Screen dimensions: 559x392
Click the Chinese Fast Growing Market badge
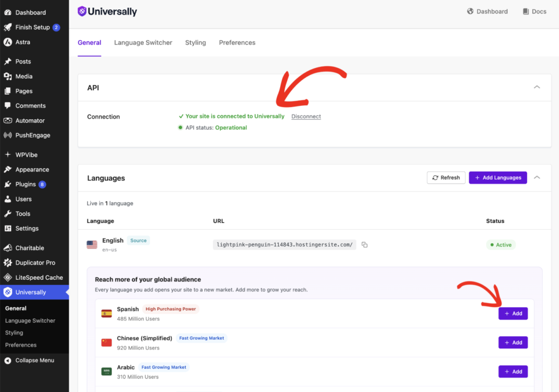click(201, 338)
